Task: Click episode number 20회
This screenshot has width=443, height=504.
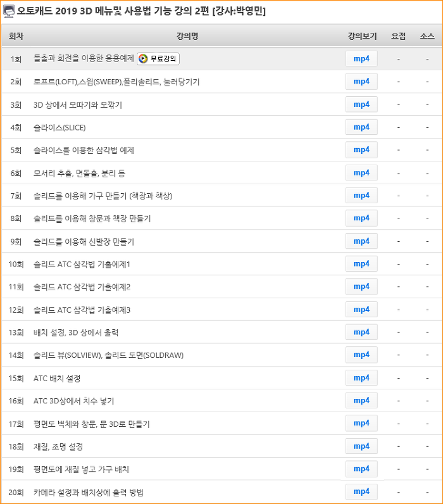Action: [x=16, y=493]
